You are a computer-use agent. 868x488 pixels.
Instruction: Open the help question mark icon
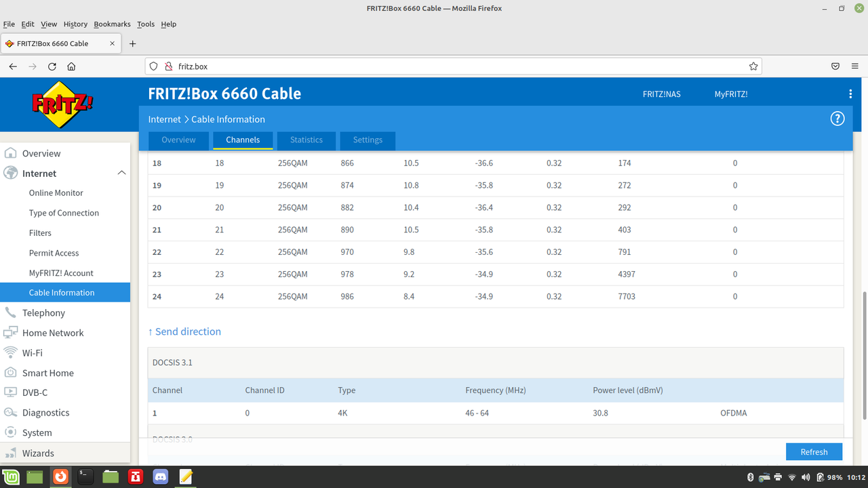coord(837,119)
